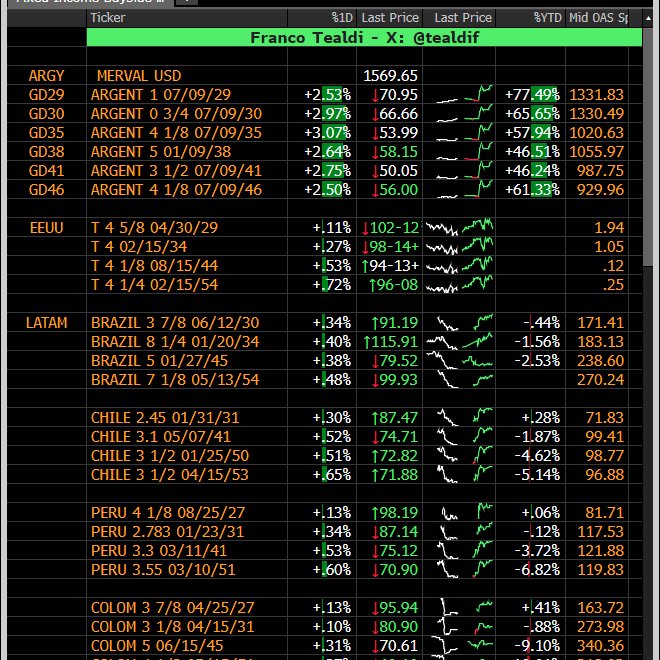The height and width of the screenshot is (660, 660).
Task: Open bond CHILE 2.45 01/31/31
Action: point(165,418)
